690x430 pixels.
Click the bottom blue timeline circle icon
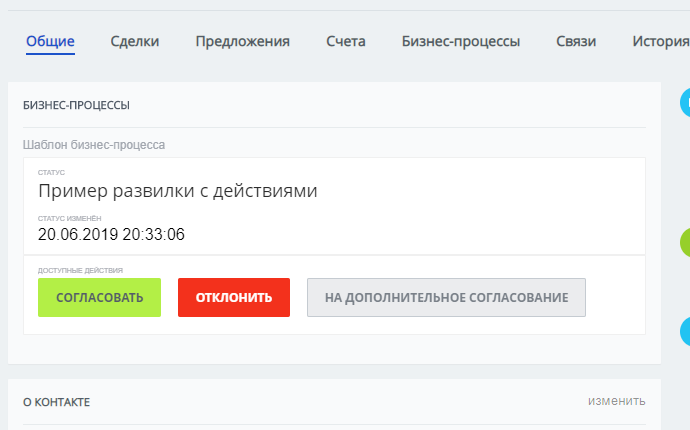(x=685, y=331)
